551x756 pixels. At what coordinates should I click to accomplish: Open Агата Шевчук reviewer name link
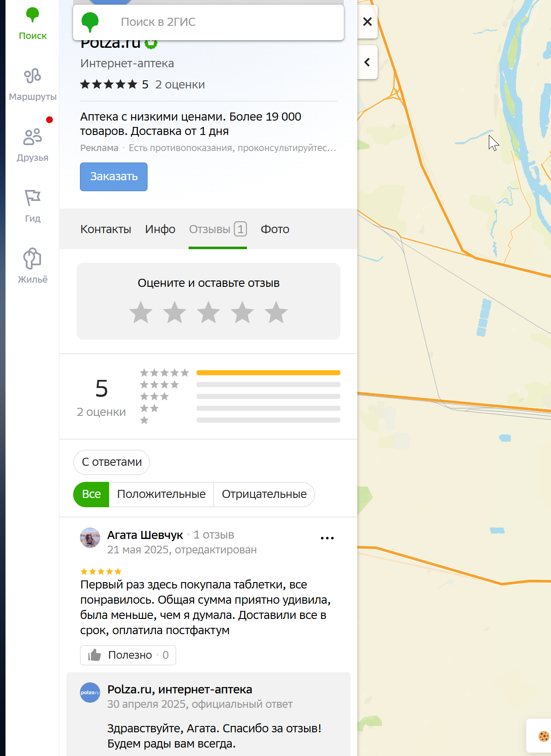145,535
